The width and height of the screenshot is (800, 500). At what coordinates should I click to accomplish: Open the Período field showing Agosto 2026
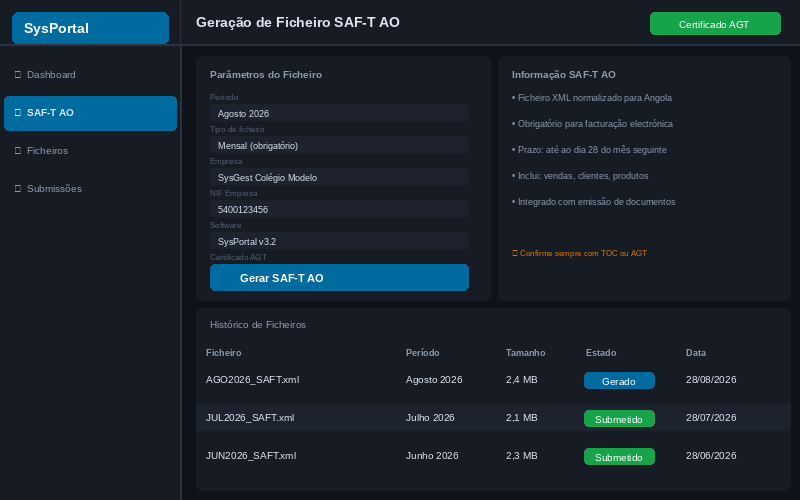pyautogui.click(x=339, y=113)
